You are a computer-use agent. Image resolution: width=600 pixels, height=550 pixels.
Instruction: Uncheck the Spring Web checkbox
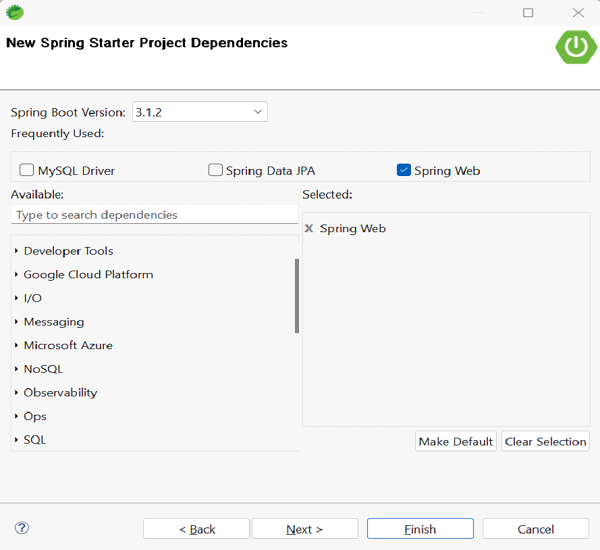pos(404,170)
